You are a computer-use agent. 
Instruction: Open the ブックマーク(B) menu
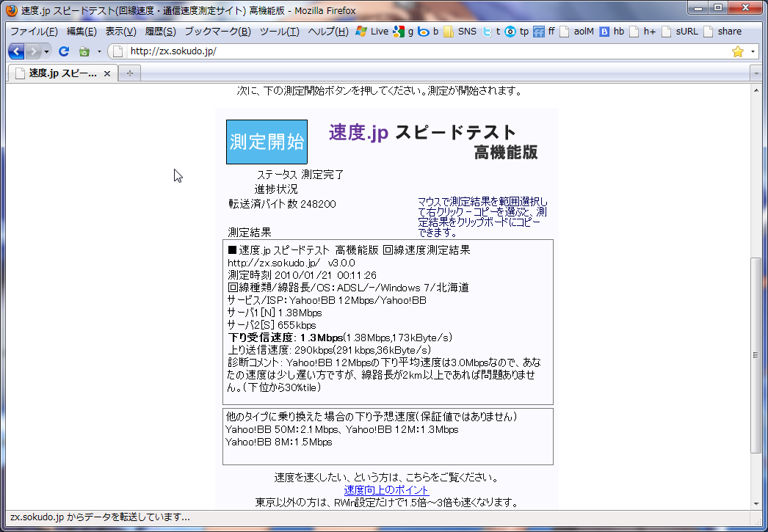pos(217,32)
